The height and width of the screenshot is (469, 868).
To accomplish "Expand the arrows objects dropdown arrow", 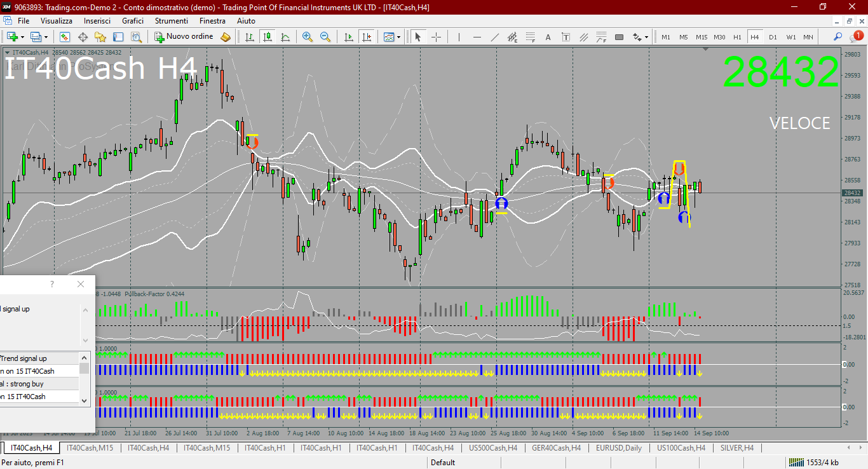I will tap(646, 37).
